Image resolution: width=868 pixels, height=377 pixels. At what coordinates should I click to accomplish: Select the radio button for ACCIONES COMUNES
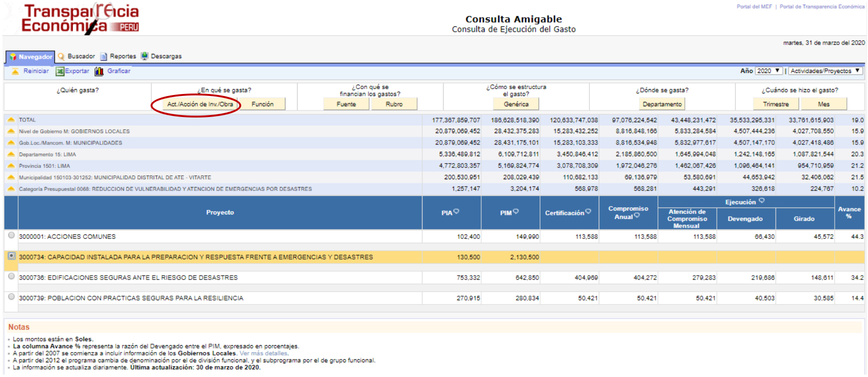point(11,235)
